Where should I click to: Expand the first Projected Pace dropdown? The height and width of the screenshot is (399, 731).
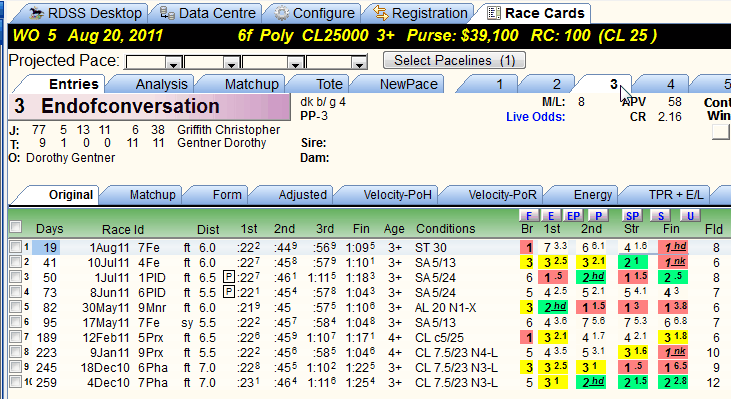(x=174, y=63)
